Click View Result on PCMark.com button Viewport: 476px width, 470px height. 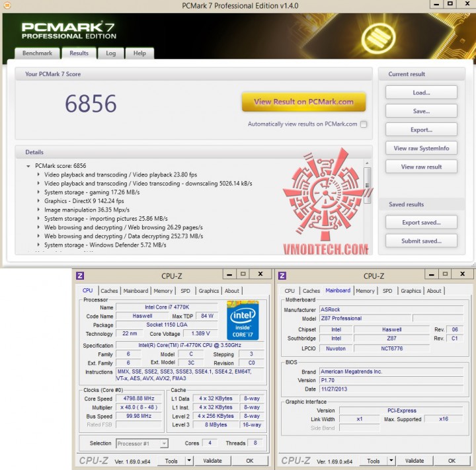[303, 102]
